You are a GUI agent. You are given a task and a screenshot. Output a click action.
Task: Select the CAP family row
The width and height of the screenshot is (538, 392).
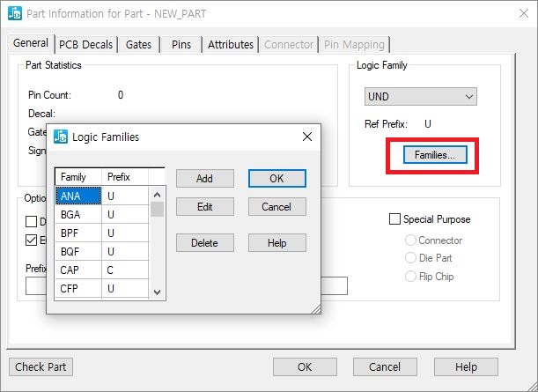click(x=79, y=270)
